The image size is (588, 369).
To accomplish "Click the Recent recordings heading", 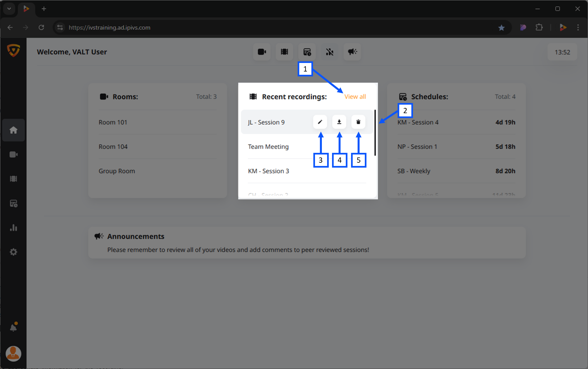I will [294, 97].
